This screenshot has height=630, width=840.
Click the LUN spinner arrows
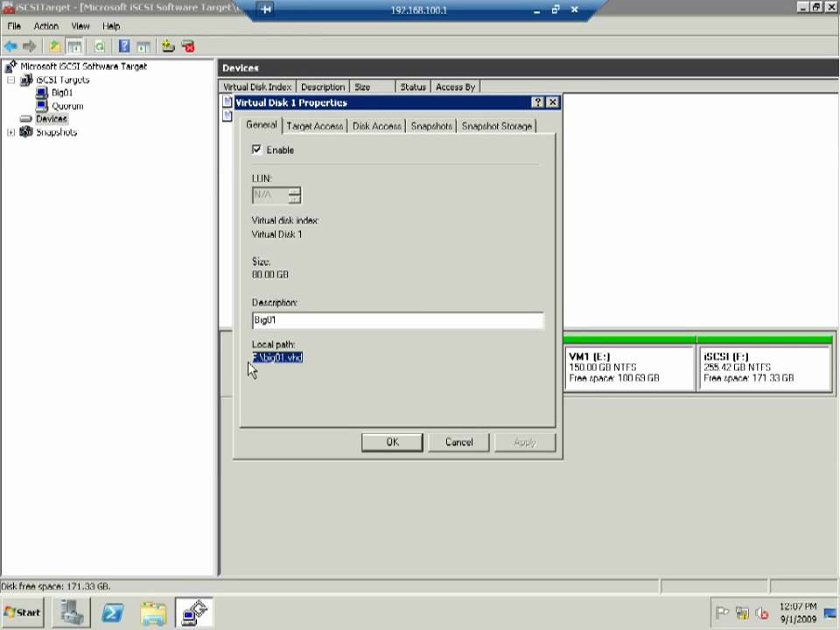click(294, 195)
